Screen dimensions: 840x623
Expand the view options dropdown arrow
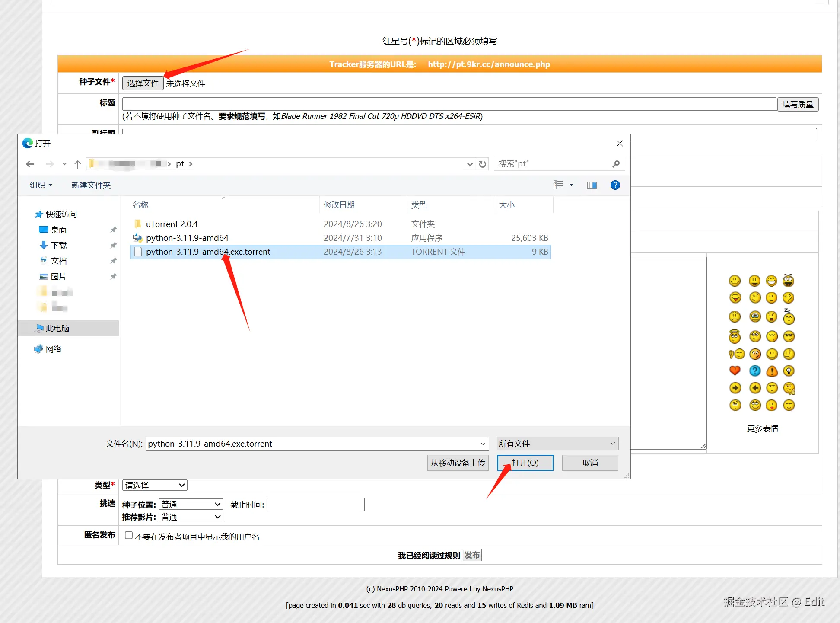click(x=571, y=185)
